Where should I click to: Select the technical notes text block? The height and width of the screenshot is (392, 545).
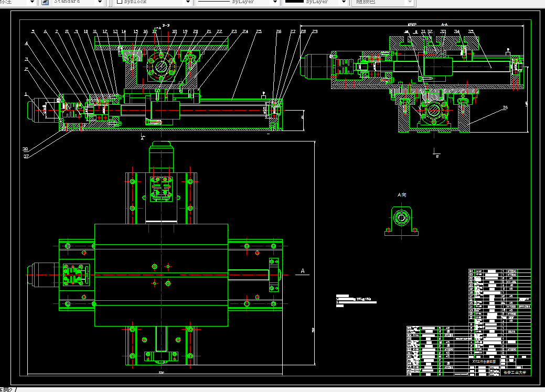tap(356, 301)
